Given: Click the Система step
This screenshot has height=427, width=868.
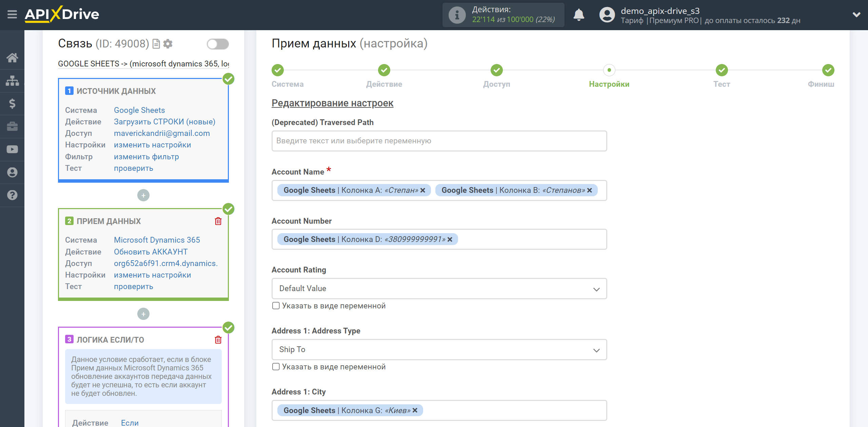Looking at the screenshot, I should (x=278, y=70).
